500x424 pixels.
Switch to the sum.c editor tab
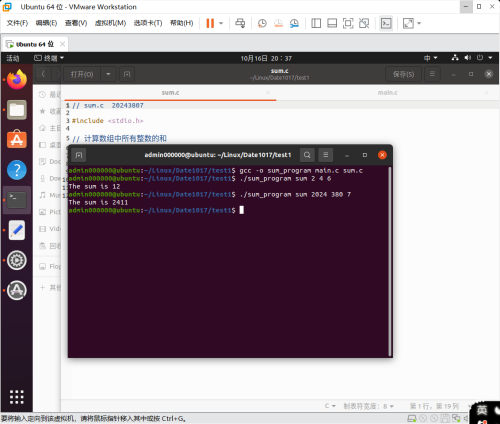(170, 93)
